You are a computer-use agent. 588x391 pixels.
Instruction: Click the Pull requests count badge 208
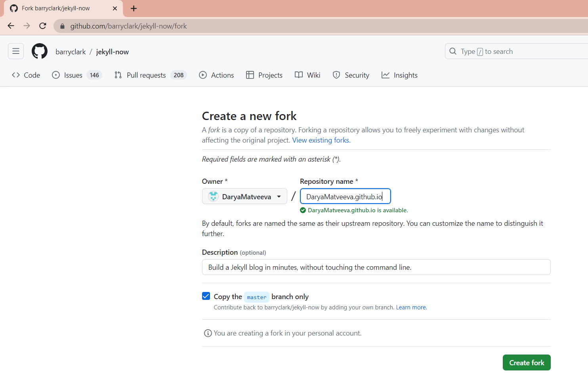(179, 75)
